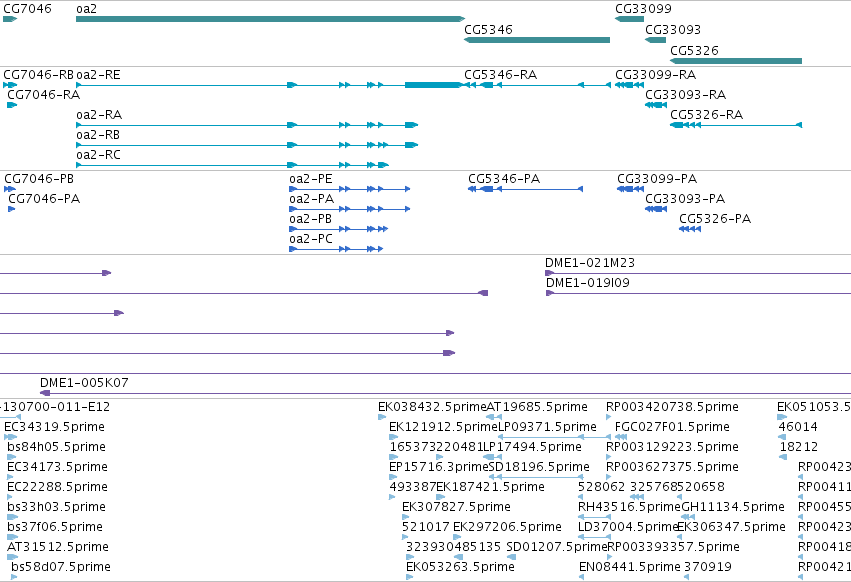Click the CG5326-PA protein label
This screenshot has width=851, height=582.
point(715,219)
